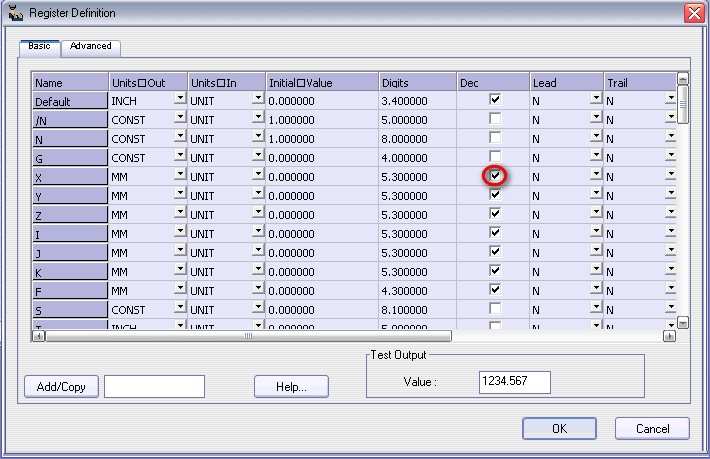Open Units Out dropdown for G row
710x459 pixels.
pyautogui.click(x=180, y=155)
